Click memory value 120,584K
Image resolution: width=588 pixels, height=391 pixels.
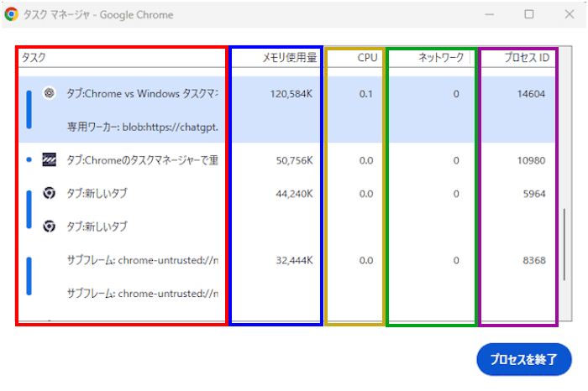291,94
